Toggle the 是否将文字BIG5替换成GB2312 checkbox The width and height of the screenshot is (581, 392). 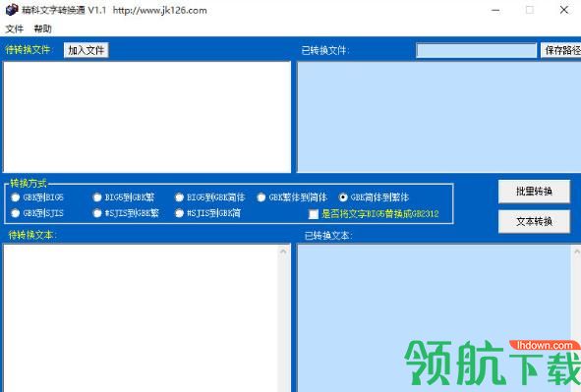point(314,214)
